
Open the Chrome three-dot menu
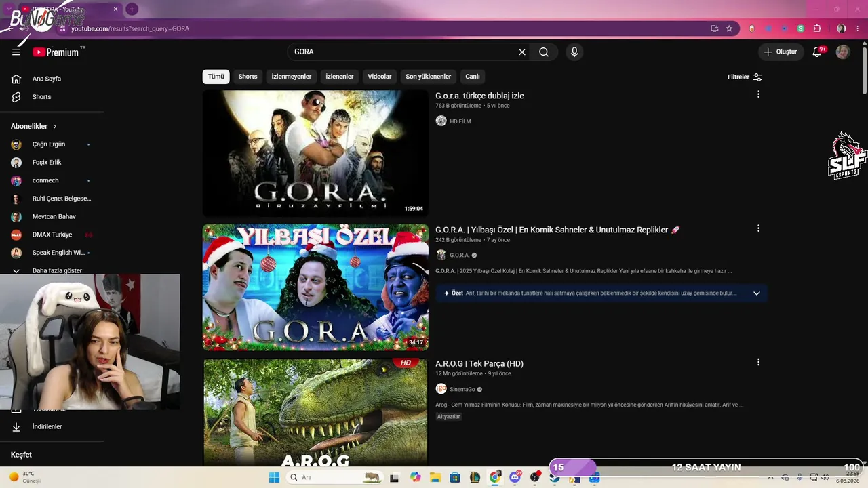tap(857, 28)
